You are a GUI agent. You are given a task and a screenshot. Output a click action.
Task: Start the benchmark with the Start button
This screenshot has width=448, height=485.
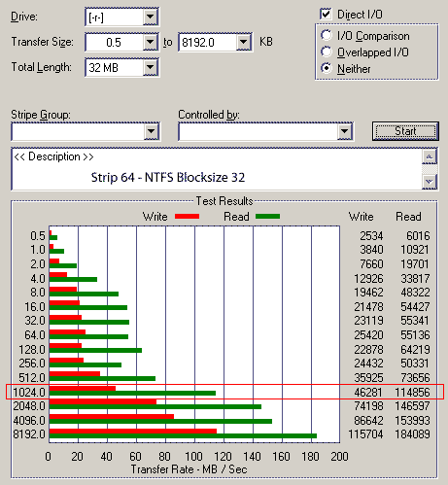pos(405,131)
